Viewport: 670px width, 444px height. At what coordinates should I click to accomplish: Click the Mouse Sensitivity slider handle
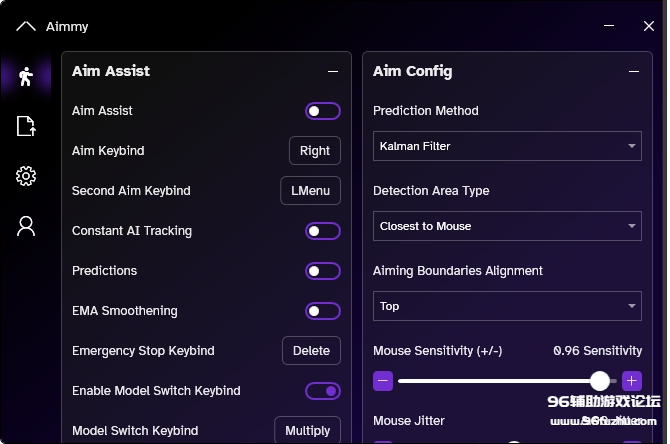tap(599, 381)
